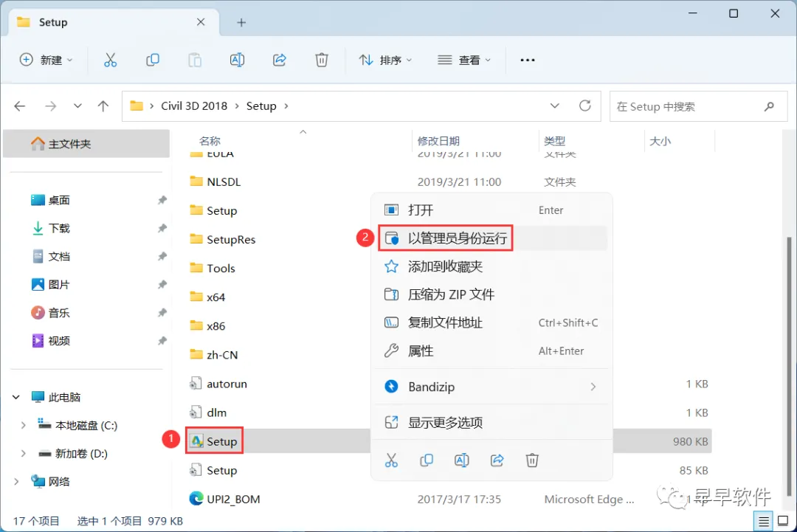Sort by 类型 column header
Viewport: 797px width, 532px height.
[x=554, y=141]
